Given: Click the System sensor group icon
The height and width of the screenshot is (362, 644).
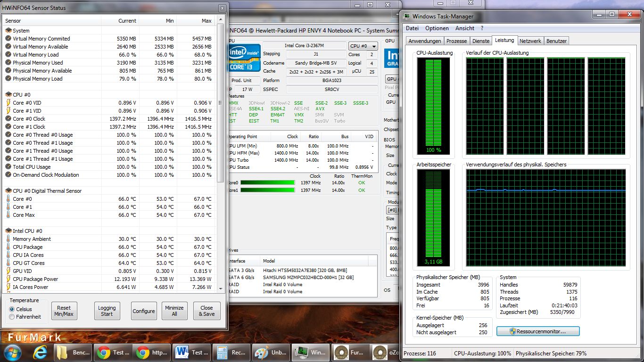Looking at the screenshot, I should pyautogui.click(x=8, y=31).
